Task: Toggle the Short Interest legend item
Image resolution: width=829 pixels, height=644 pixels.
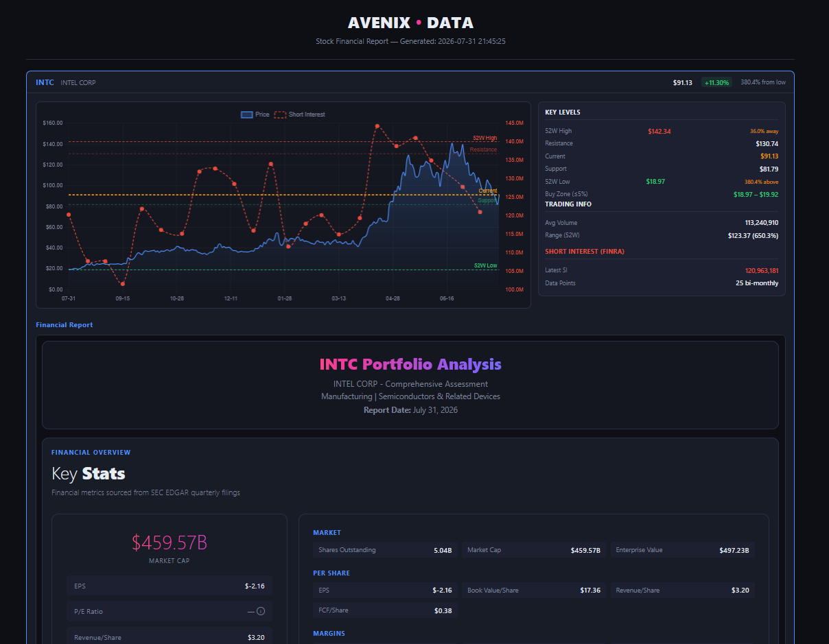Action: click(300, 115)
